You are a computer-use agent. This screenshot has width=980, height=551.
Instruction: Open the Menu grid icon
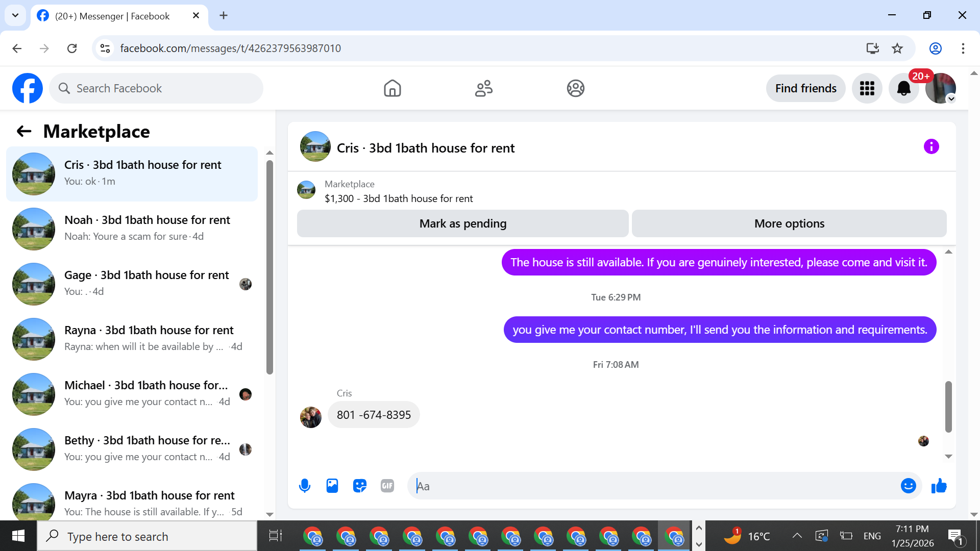[867, 88]
